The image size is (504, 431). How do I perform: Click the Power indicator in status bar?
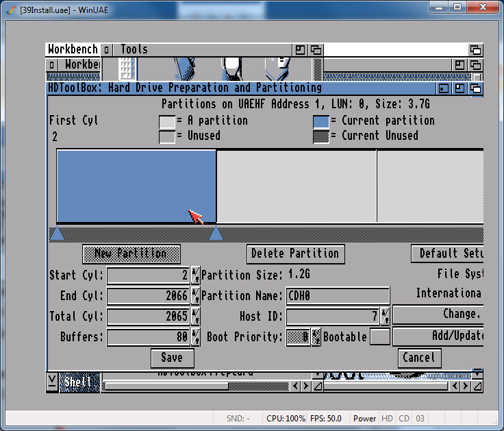tap(364, 419)
